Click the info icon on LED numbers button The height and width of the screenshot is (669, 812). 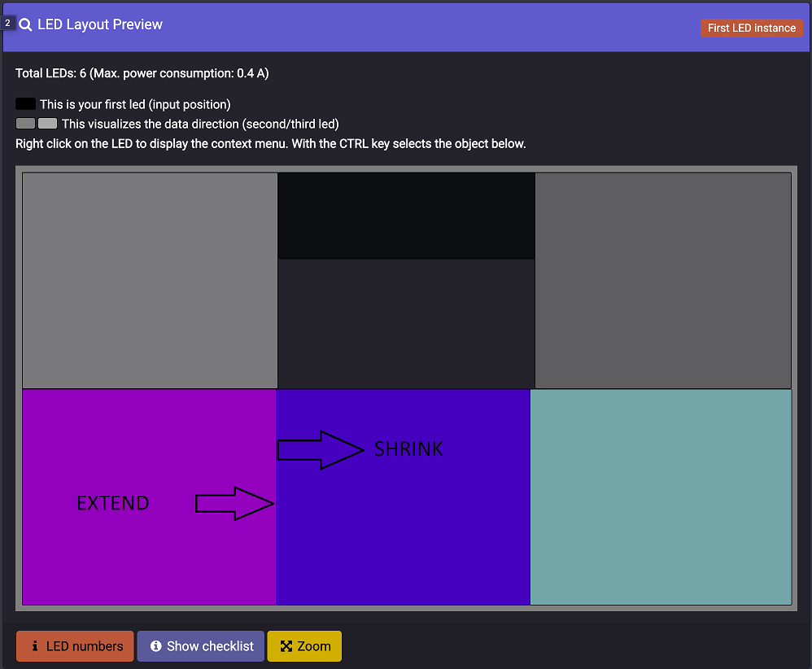point(35,645)
